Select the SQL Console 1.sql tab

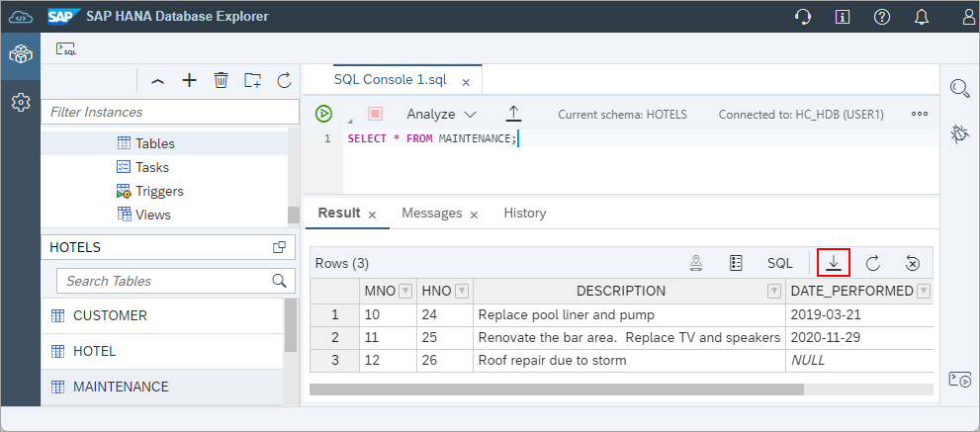[391, 80]
